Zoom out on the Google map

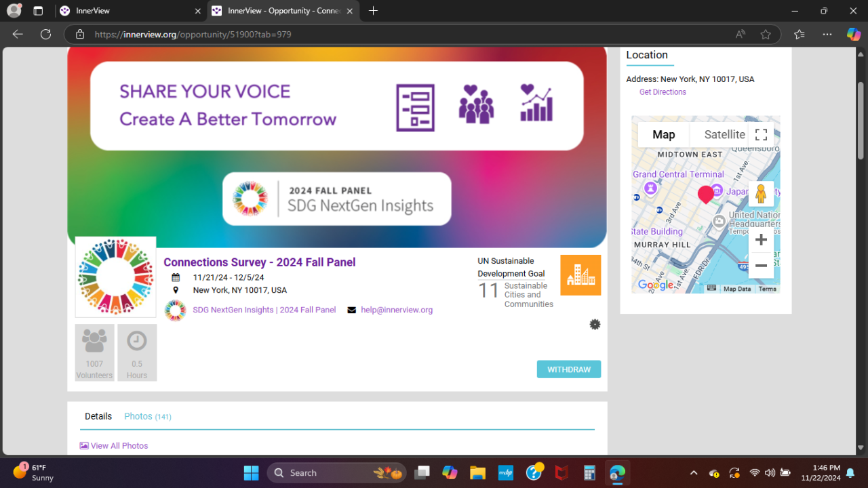pyautogui.click(x=761, y=266)
